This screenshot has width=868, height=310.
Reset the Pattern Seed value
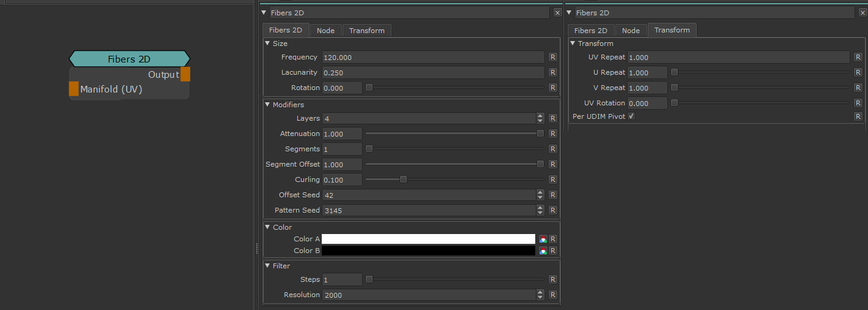click(552, 210)
